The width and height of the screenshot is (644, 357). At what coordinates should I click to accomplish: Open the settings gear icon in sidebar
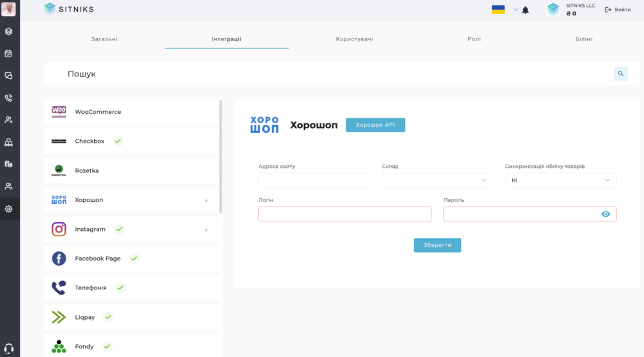(8, 209)
